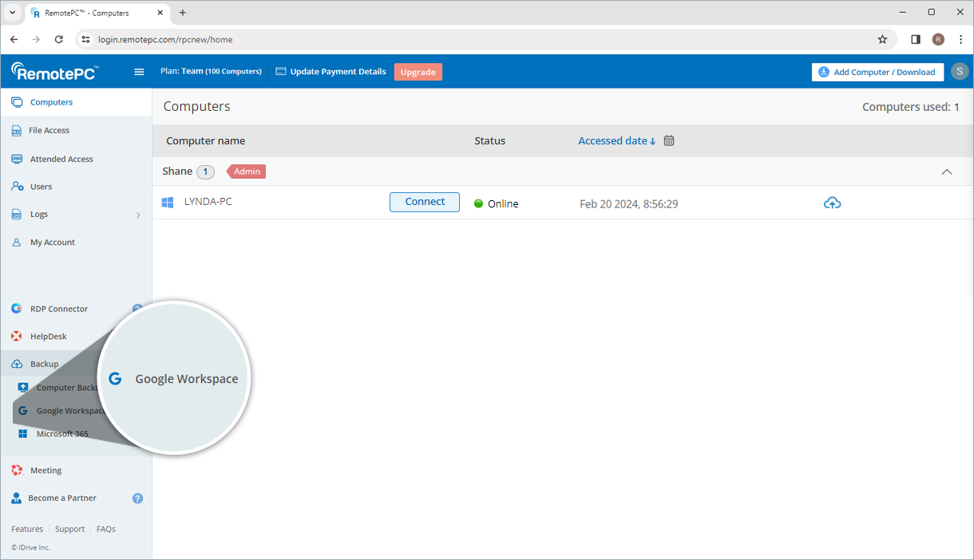974x560 pixels.
Task: Click the Become a Partner help icon
Action: pos(137,498)
